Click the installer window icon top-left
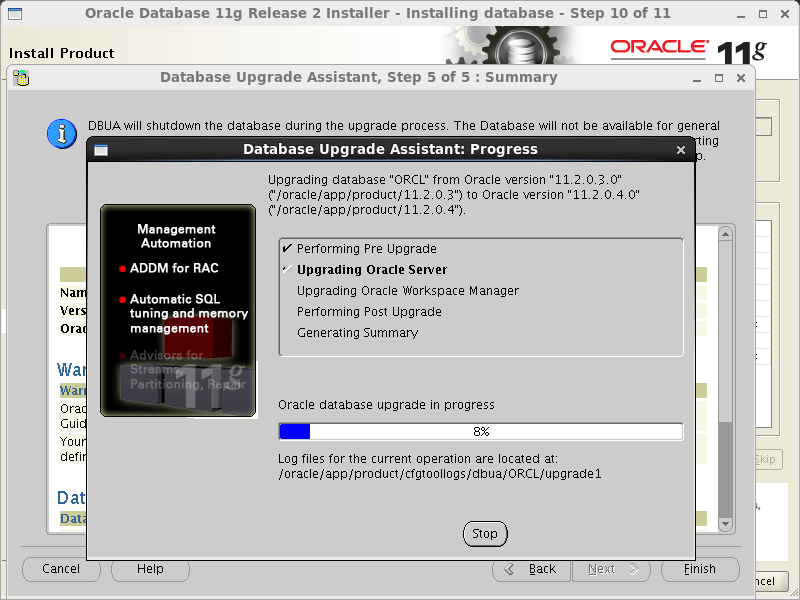This screenshot has width=800, height=600. pos(14,13)
